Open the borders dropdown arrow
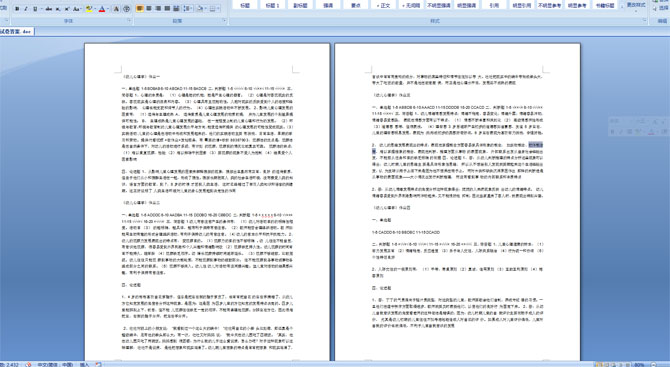The height and width of the screenshot is (367, 670). [x=218, y=9]
